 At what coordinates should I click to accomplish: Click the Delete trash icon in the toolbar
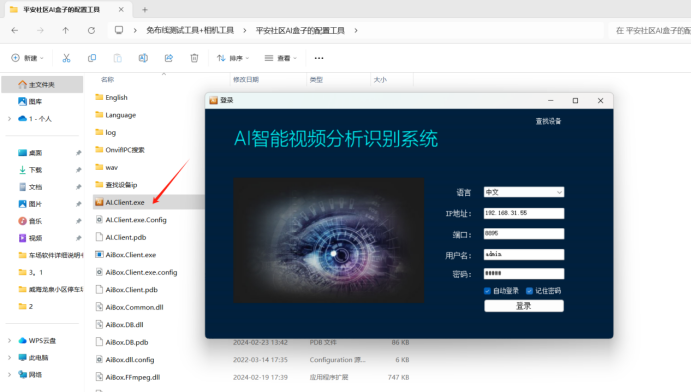pos(194,58)
